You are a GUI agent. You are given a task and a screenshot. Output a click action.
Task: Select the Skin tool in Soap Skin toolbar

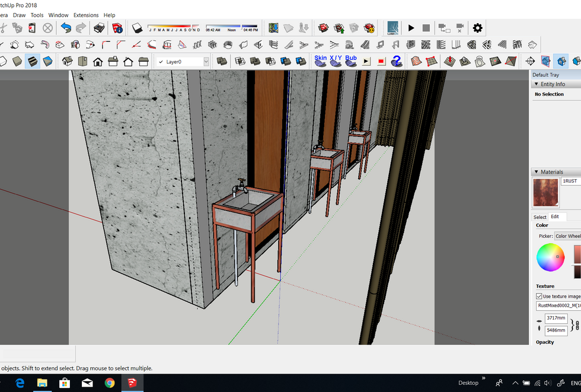(320, 61)
